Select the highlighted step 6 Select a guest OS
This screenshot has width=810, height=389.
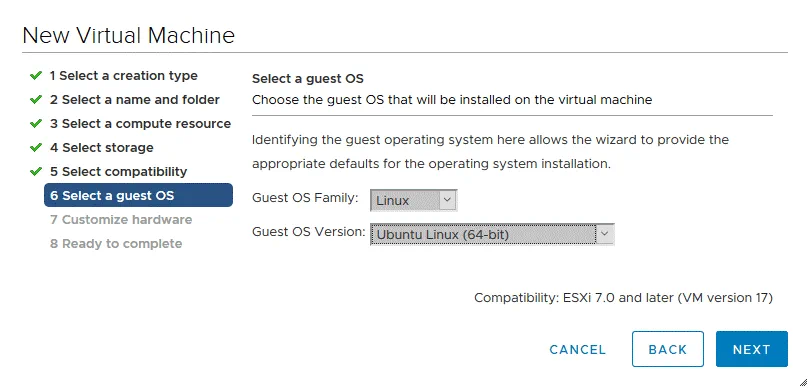(138, 195)
